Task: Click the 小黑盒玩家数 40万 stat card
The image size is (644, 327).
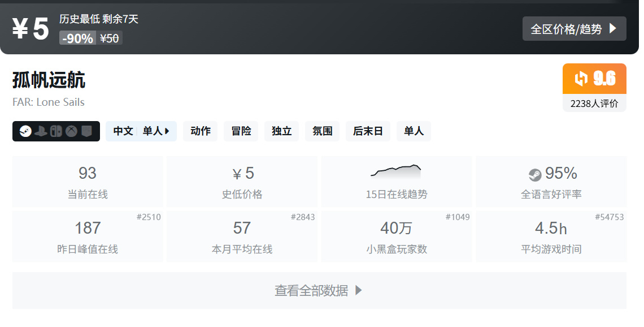Action: tap(397, 236)
